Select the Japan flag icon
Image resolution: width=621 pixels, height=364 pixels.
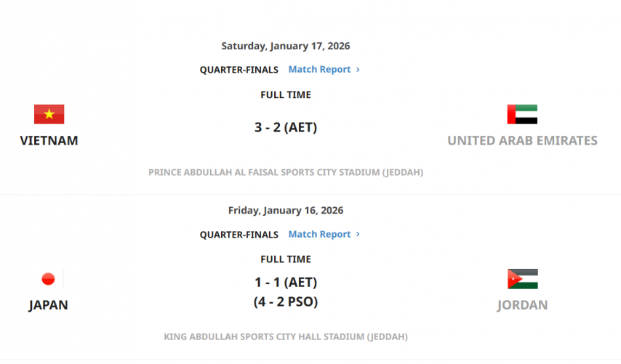coord(48,279)
